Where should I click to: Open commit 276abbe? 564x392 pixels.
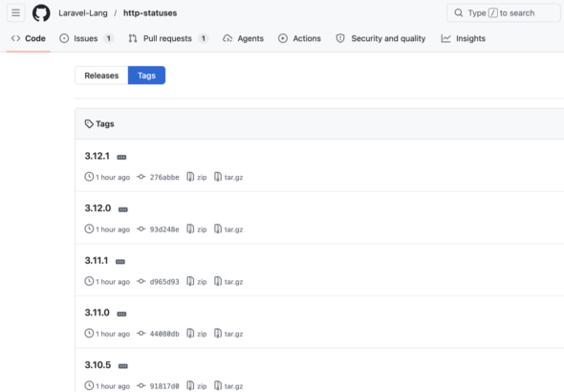164,177
